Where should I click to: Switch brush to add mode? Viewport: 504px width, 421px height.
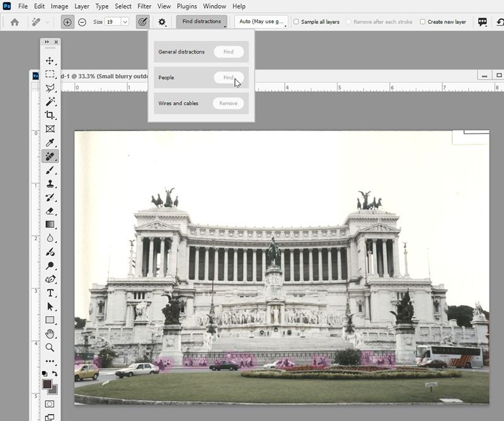[67, 22]
